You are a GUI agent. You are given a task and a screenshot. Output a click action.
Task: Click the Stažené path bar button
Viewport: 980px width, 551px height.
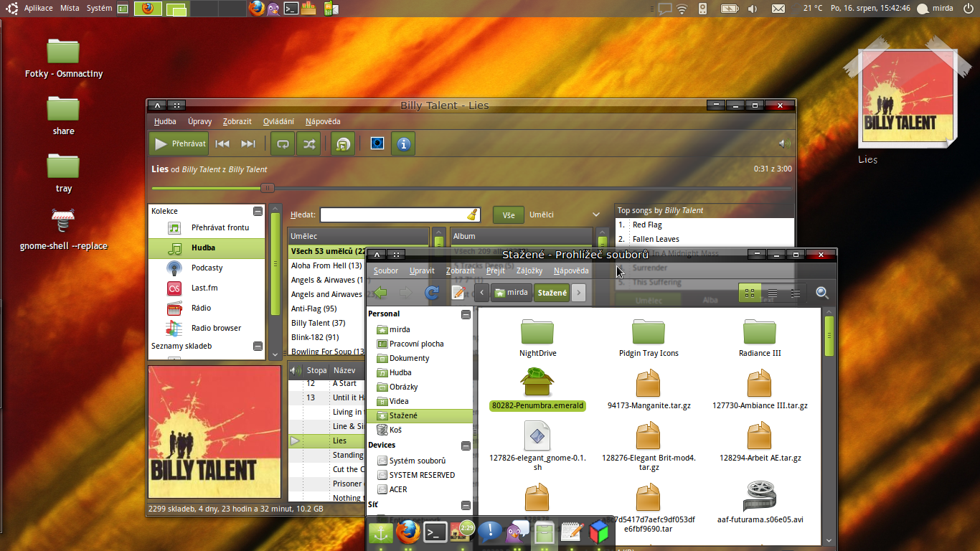[552, 293]
